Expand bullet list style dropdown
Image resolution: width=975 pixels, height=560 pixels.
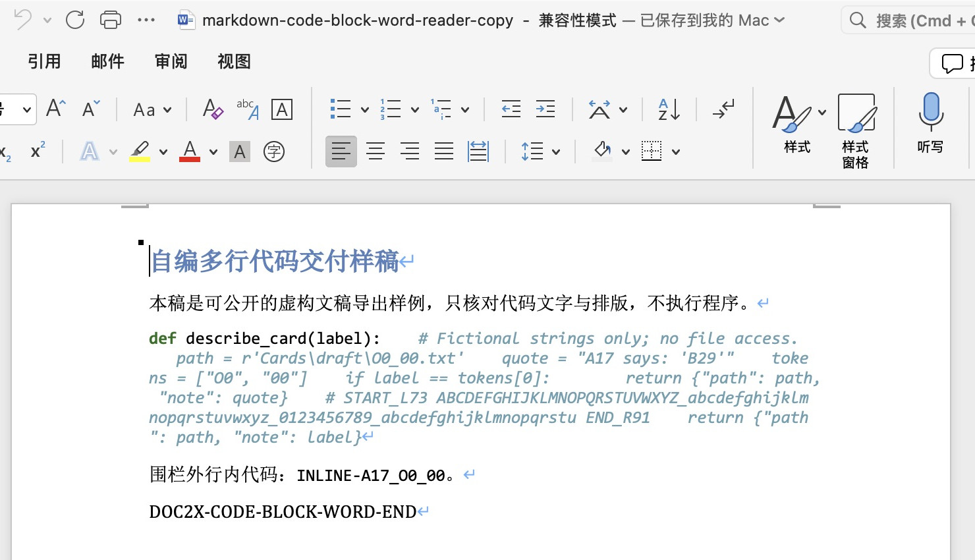[x=365, y=110]
